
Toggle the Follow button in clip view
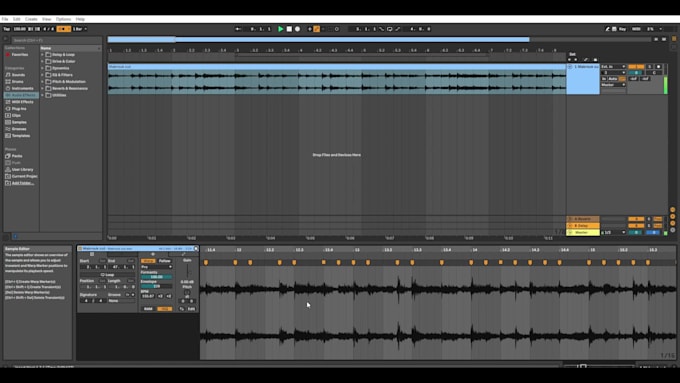[x=165, y=261]
